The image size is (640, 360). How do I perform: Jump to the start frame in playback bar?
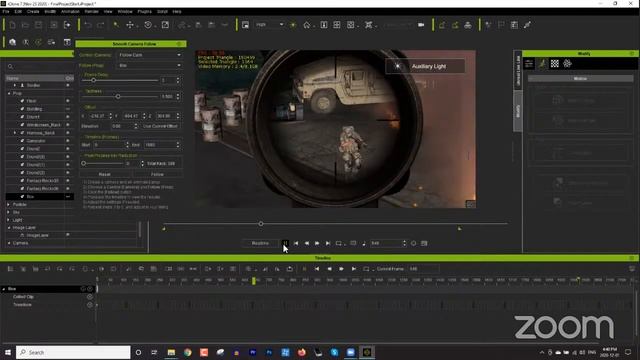(296, 243)
